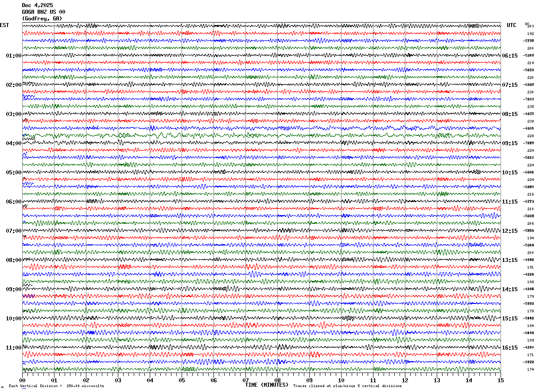Click the DC offset value '192'

[530, 34]
